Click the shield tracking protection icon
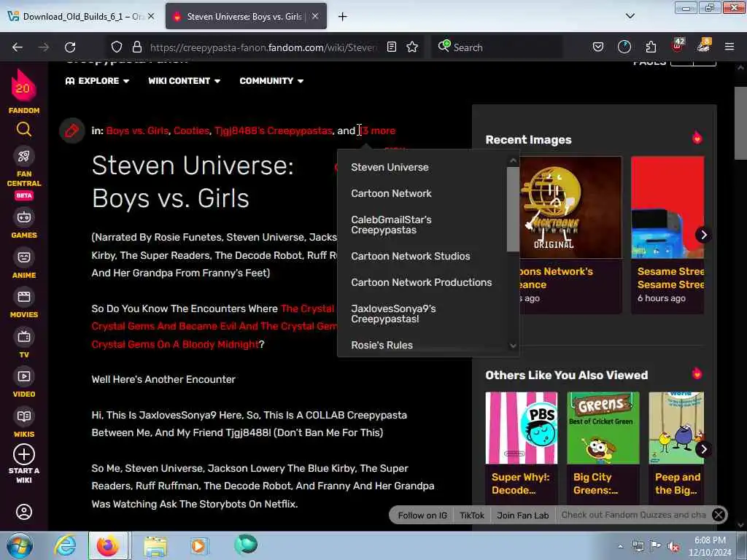This screenshot has height=560, width=747. 117,47
